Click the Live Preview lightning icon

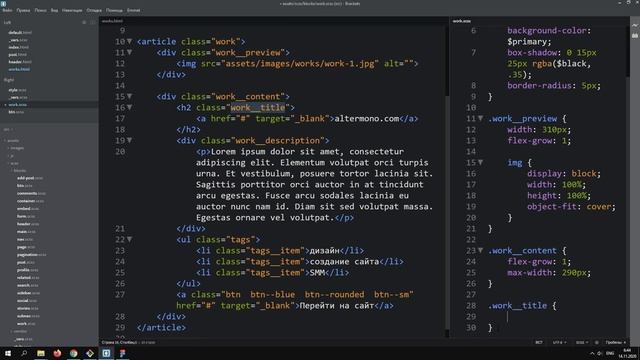click(x=635, y=26)
